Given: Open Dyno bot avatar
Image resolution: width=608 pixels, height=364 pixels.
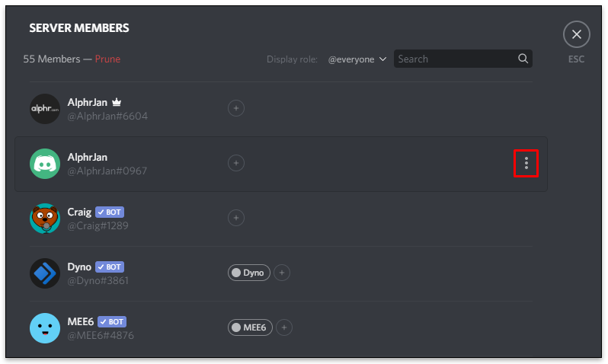Looking at the screenshot, I should click(x=45, y=273).
